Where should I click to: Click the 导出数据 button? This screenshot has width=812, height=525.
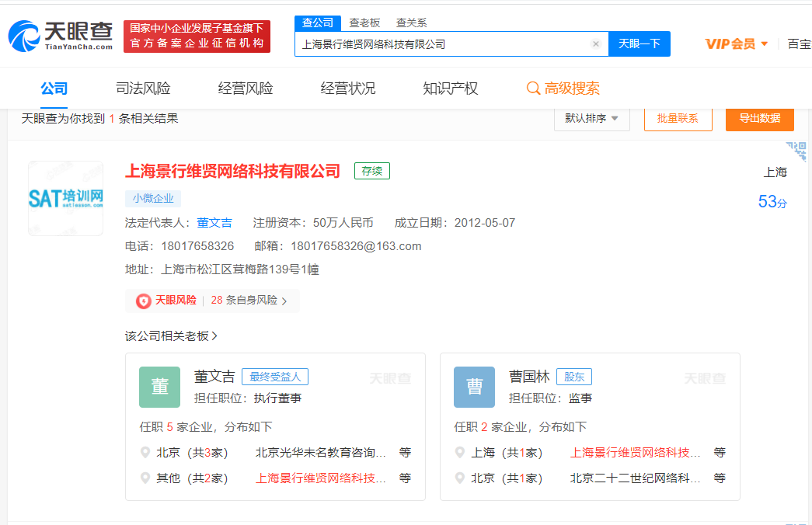click(x=760, y=119)
